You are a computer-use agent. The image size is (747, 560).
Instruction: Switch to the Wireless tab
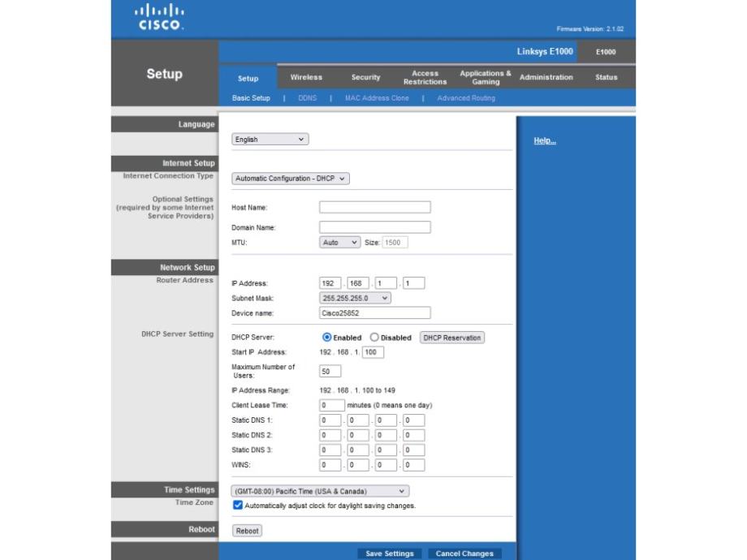point(306,78)
